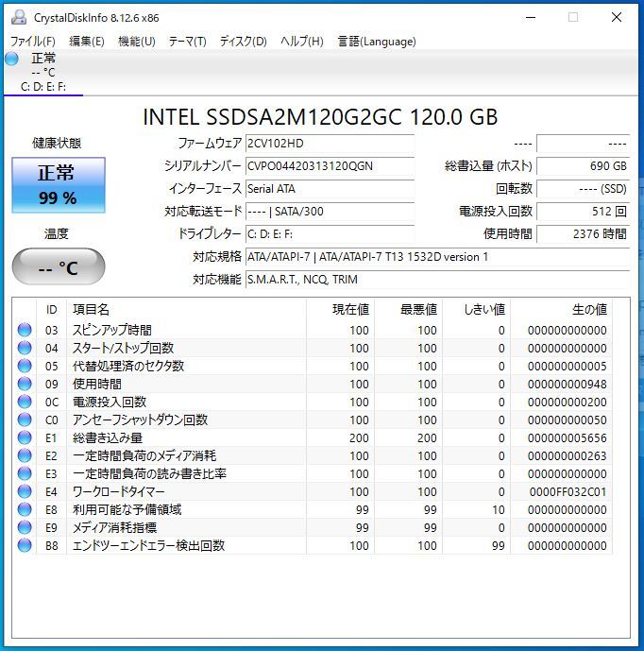Click the 総書込量 (ホスト) label
Screen dimensions: 644x651
pyautogui.click(x=488, y=166)
